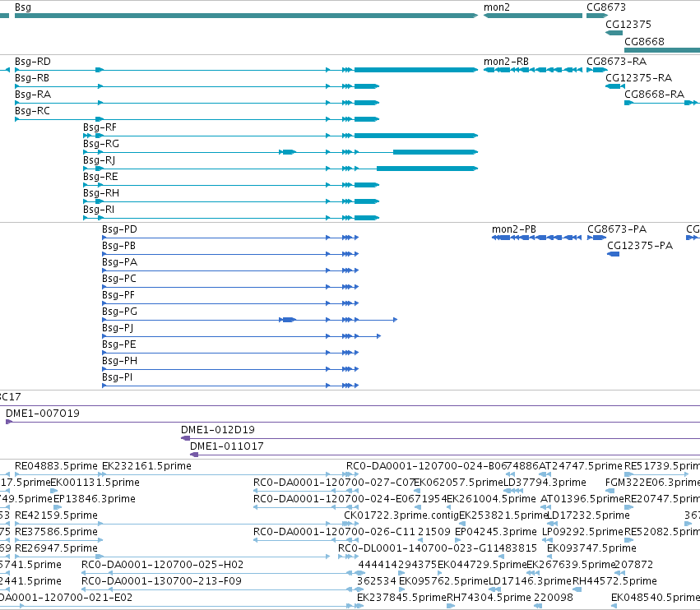Click the Bsg-PC protein label
The image size is (700, 610).
[118, 279]
